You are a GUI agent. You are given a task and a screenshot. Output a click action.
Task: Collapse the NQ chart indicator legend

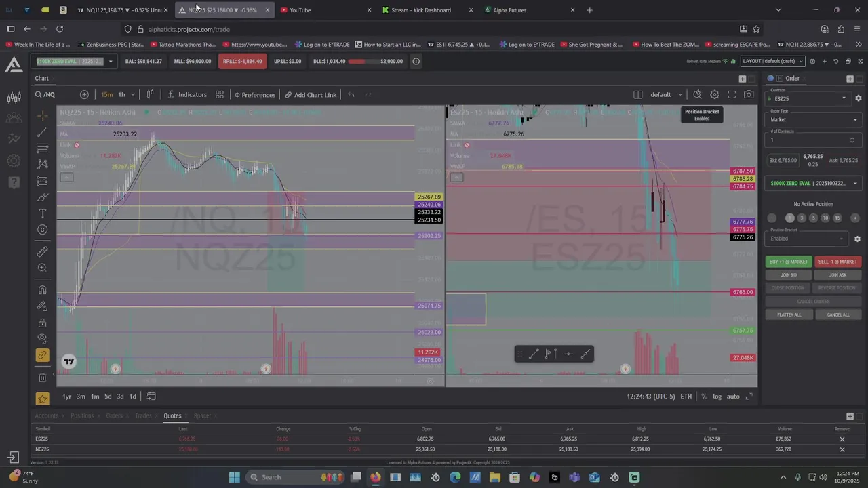pos(66,178)
